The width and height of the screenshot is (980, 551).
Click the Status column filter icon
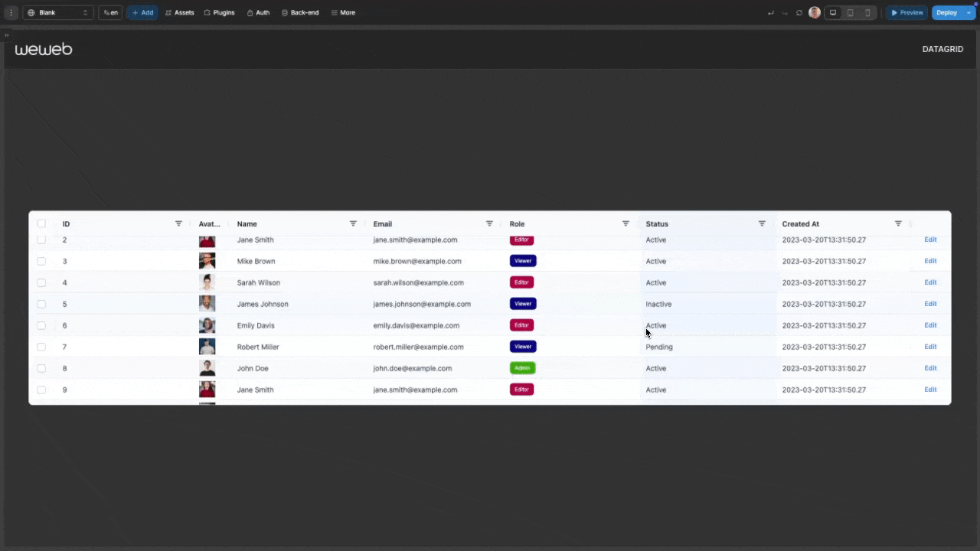[x=762, y=223]
